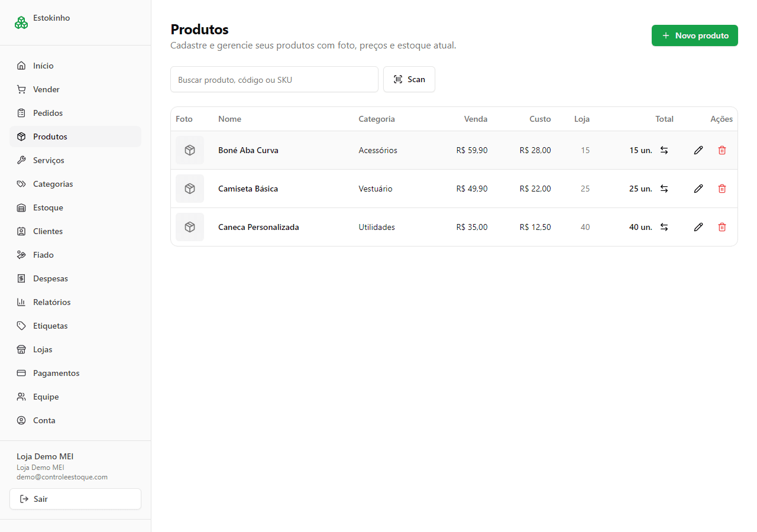
Task: Go to Lojas in the sidebar
Action: click(75, 349)
